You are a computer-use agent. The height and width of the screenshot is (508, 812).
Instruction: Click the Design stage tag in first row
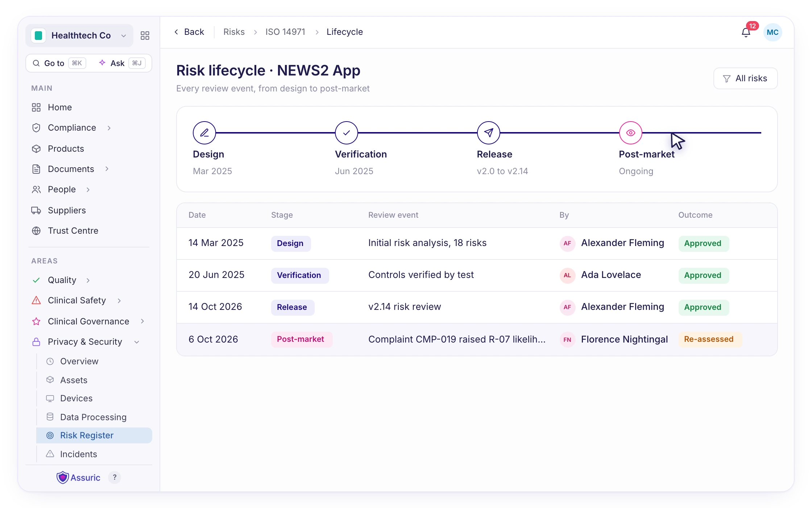[x=291, y=243]
